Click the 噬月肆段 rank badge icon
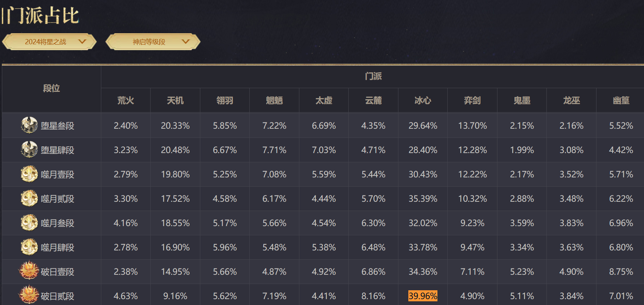This screenshot has height=305, width=644. [x=29, y=247]
